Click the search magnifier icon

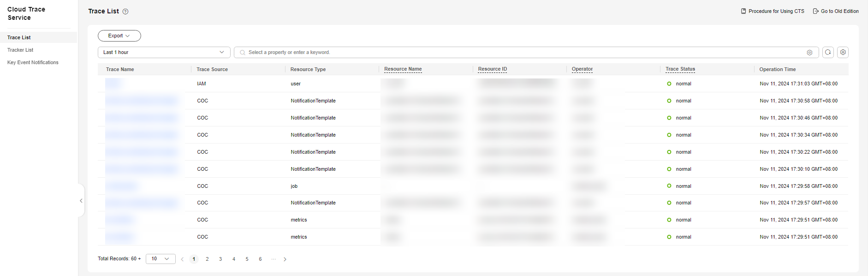tap(243, 53)
